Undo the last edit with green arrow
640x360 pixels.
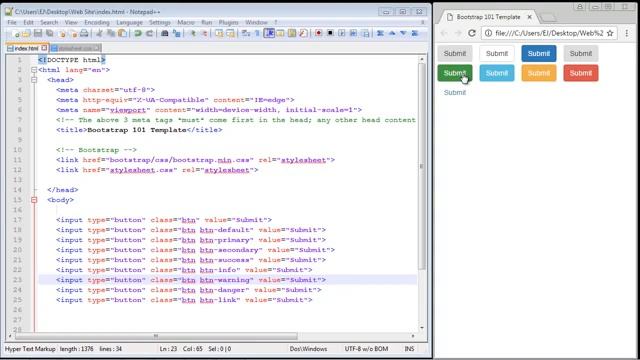[138, 33]
